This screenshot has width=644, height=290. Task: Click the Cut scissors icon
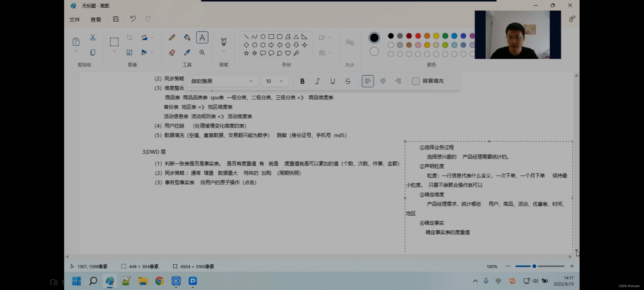pos(93,37)
